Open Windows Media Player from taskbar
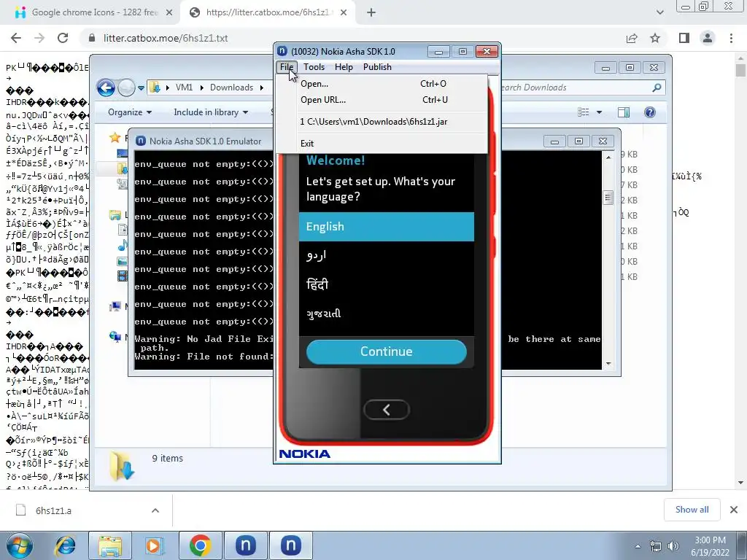This screenshot has width=747, height=560. pyautogui.click(x=153, y=545)
